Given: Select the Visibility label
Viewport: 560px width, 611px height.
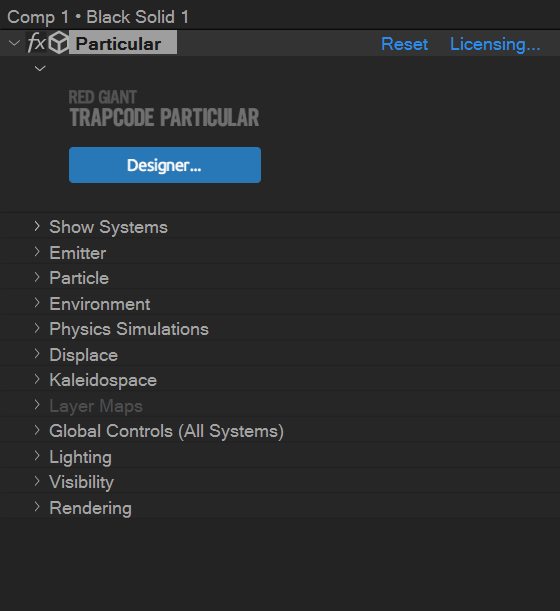Looking at the screenshot, I should pyautogui.click(x=81, y=482).
